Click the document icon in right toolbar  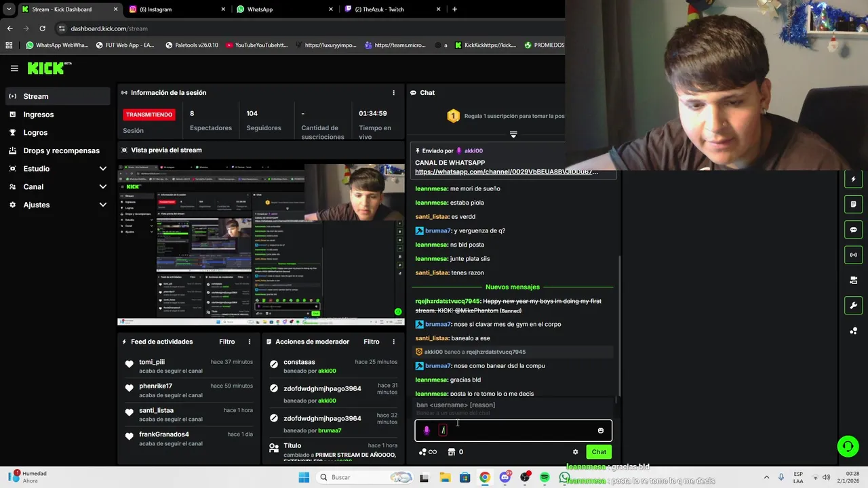853,204
